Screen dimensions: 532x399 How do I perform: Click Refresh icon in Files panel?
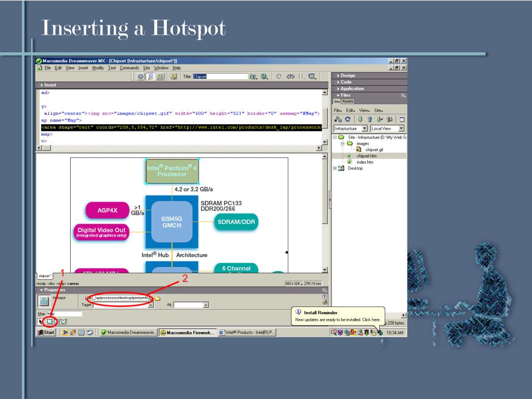[348, 119]
